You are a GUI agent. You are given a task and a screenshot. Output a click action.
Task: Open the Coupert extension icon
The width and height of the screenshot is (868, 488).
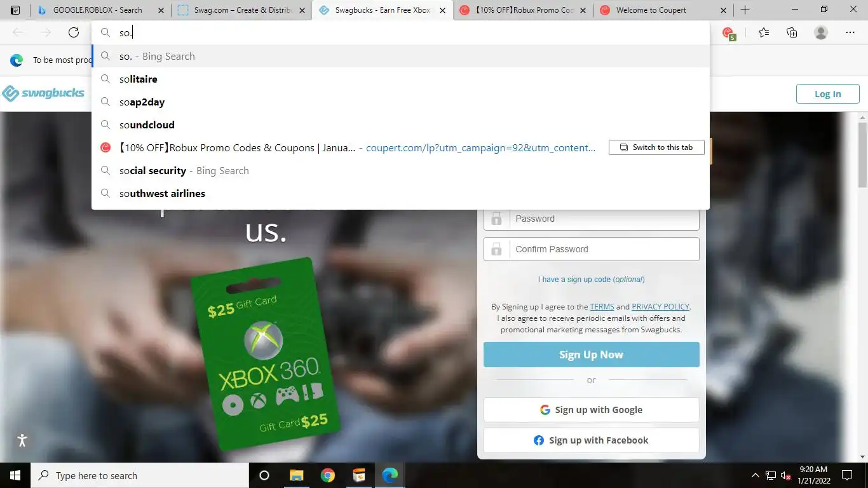click(x=729, y=33)
